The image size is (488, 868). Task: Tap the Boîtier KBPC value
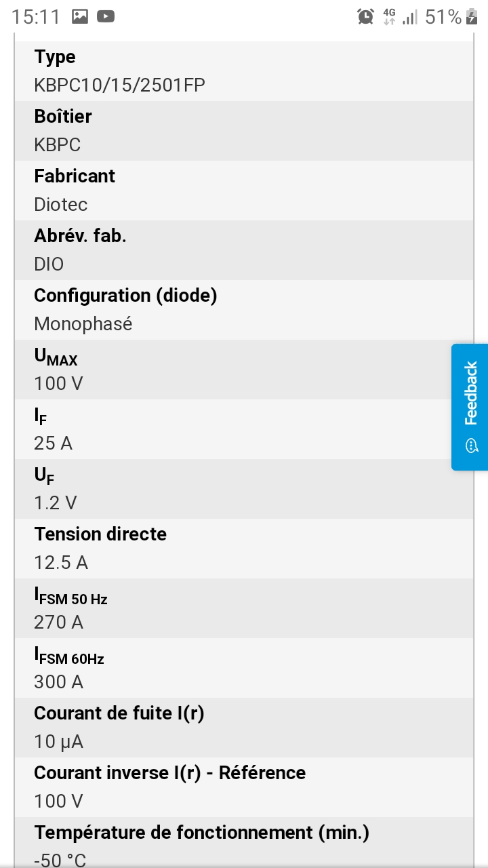click(58, 144)
